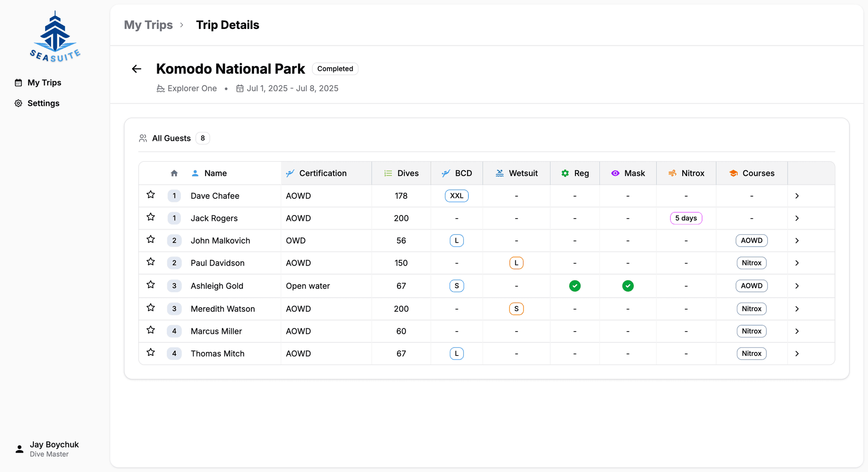Open details for Marcus Miller via the chevron
The image size is (868, 472).
797,331
